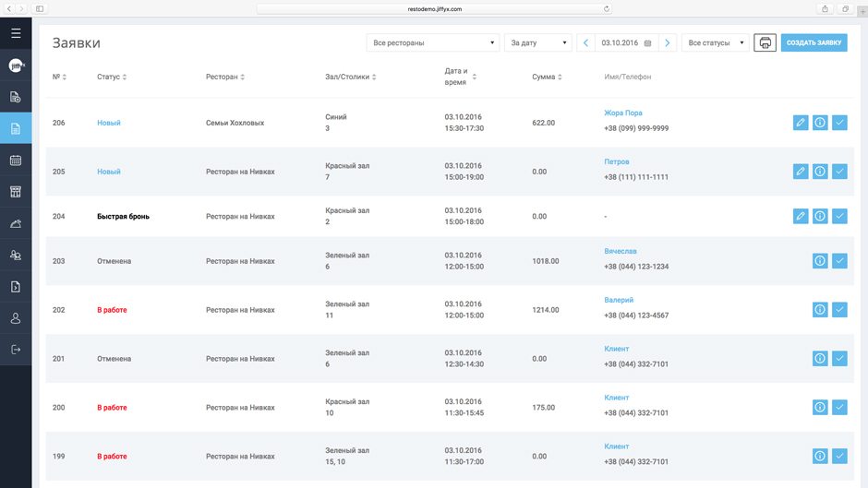Screen dimensions: 868x488
Task: Check off request 199
Action: click(x=839, y=456)
